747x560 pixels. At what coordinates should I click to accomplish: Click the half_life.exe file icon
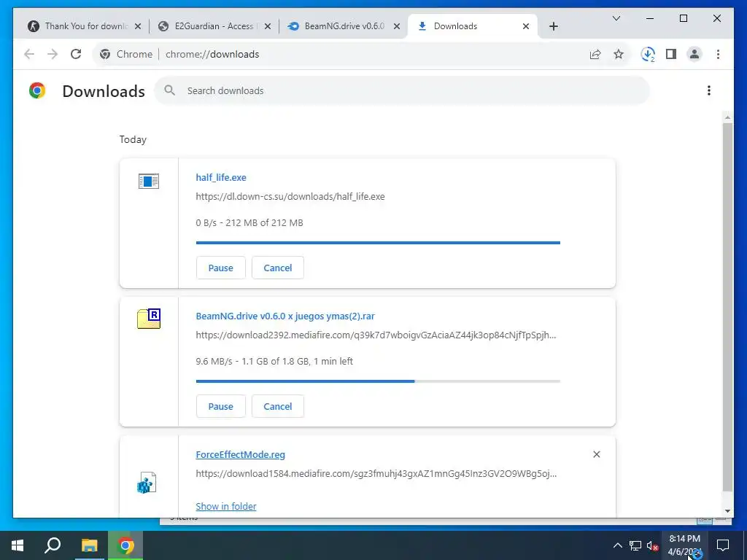coord(149,181)
